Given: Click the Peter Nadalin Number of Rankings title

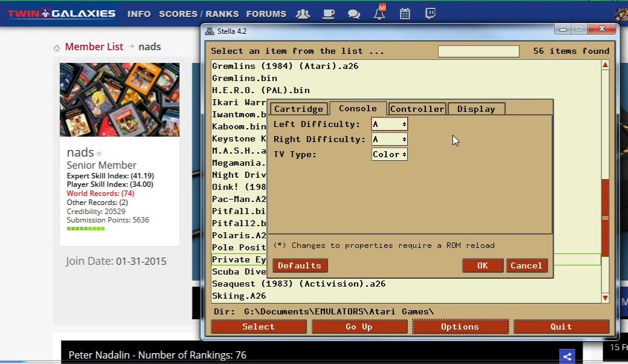Looking at the screenshot, I should (x=157, y=355).
